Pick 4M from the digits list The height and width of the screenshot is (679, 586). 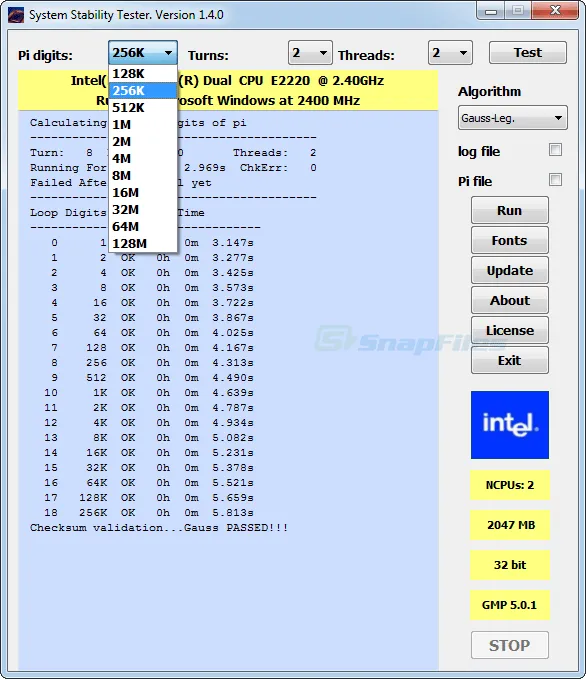tap(143, 158)
